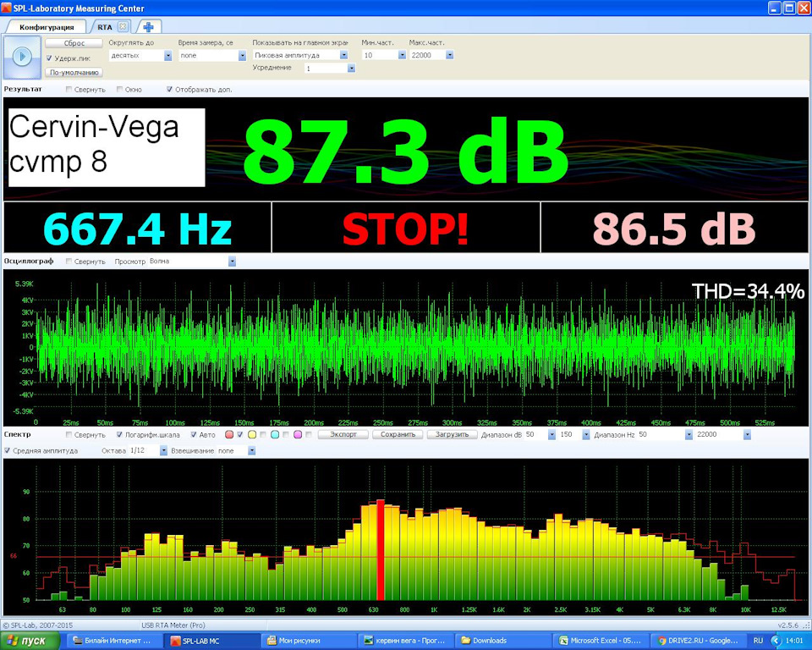
Task: Toggle the Отображать доп. checkbox
Action: tap(169, 89)
